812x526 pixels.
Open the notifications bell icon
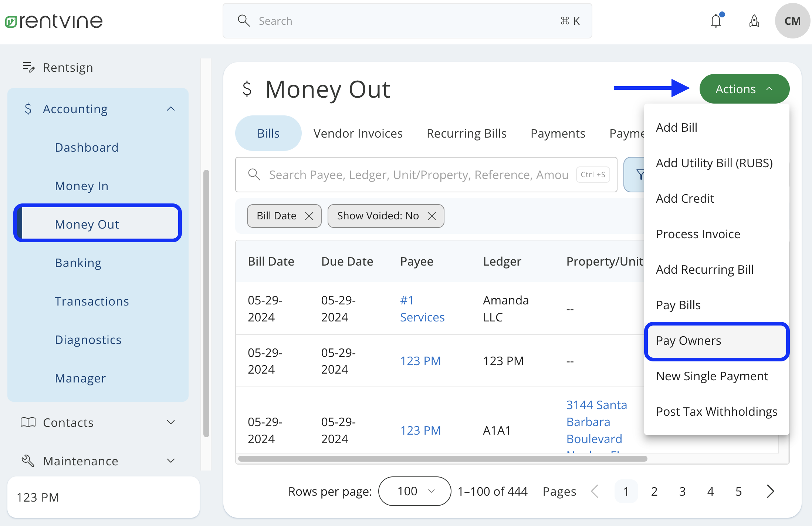point(716,21)
